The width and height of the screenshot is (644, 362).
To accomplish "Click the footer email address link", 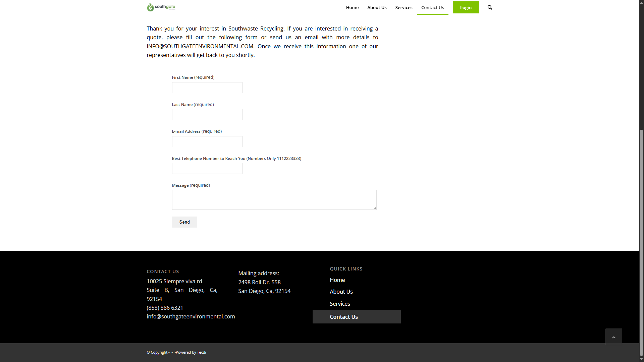I will [191, 316].
